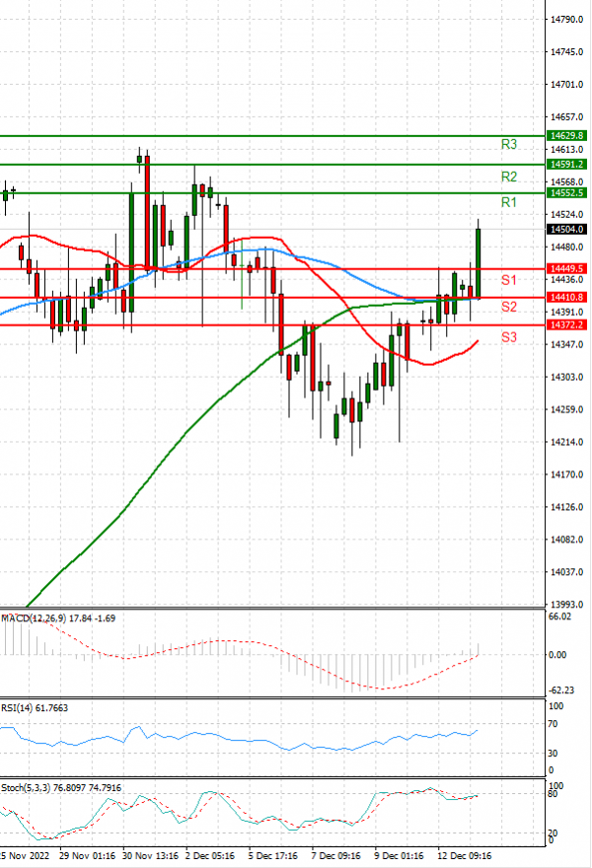Click the 14082.0 price axis label

[566, 540]
